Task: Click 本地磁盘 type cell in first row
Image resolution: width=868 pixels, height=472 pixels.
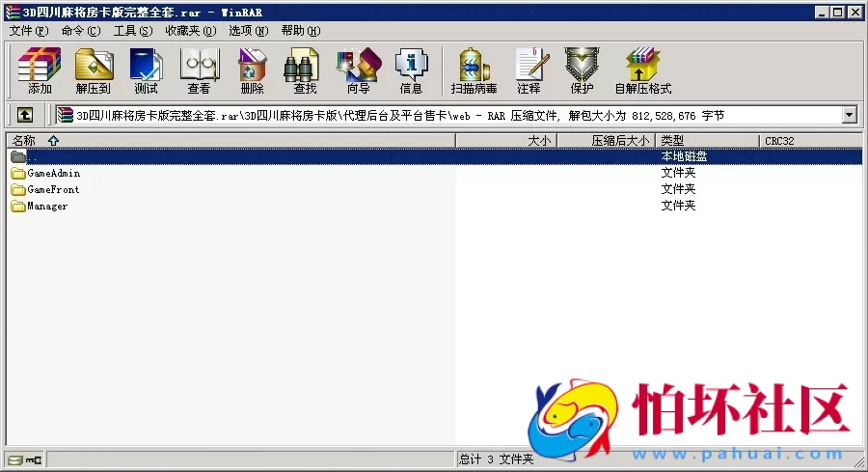Action: pyautogui.click(x=684, y=156)
